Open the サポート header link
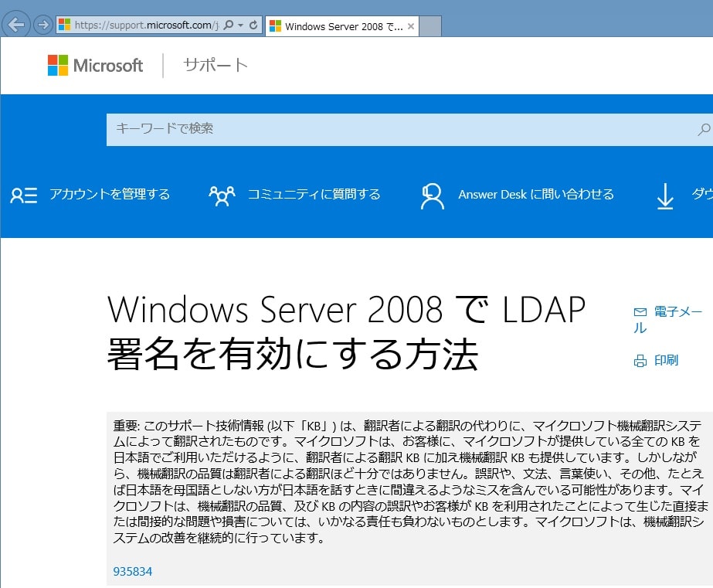Image resolution: width=713 pixels, height=588 pixels. coord(215,65)
